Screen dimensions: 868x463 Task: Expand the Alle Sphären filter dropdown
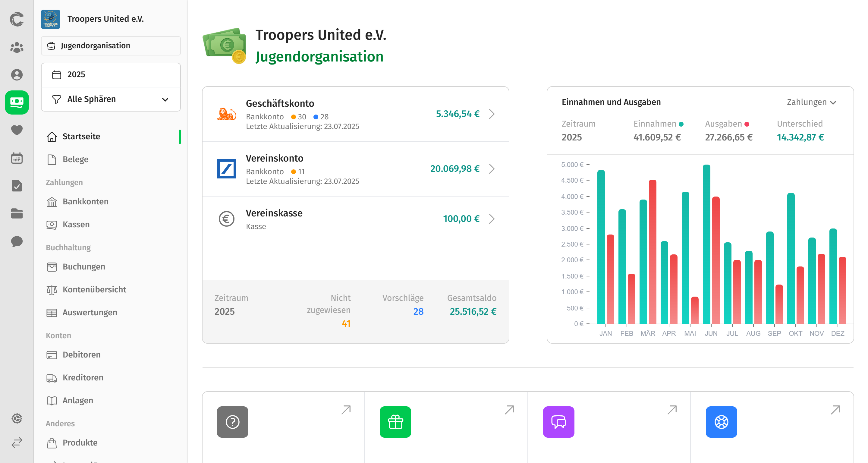(x=111, y=99)
